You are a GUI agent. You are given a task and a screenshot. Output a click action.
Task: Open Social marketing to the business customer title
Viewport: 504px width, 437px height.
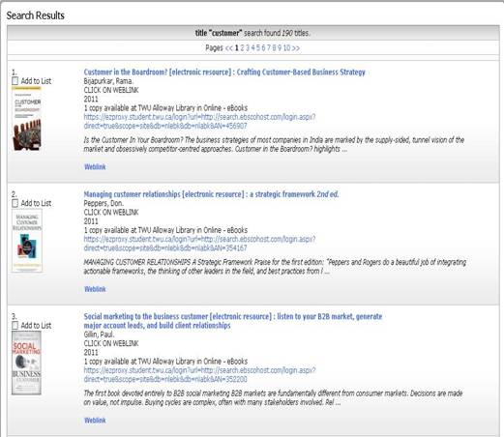(233, 321)
